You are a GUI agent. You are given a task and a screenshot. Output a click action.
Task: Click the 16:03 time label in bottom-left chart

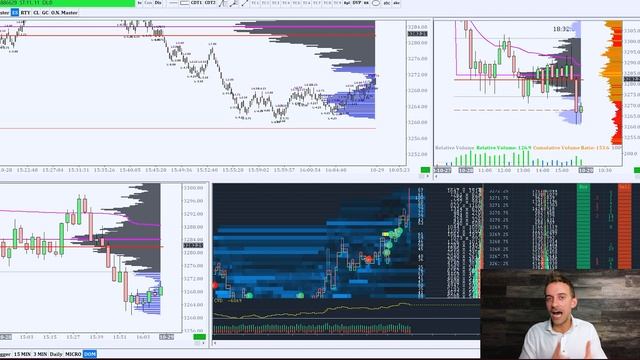pyautogui.click(x=142, y=337)
